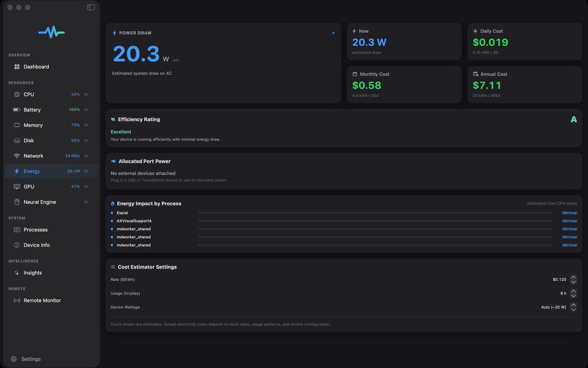588x368 pixels.
Task: Click the GPU monitor icon
Action: [x=17, y=187]
